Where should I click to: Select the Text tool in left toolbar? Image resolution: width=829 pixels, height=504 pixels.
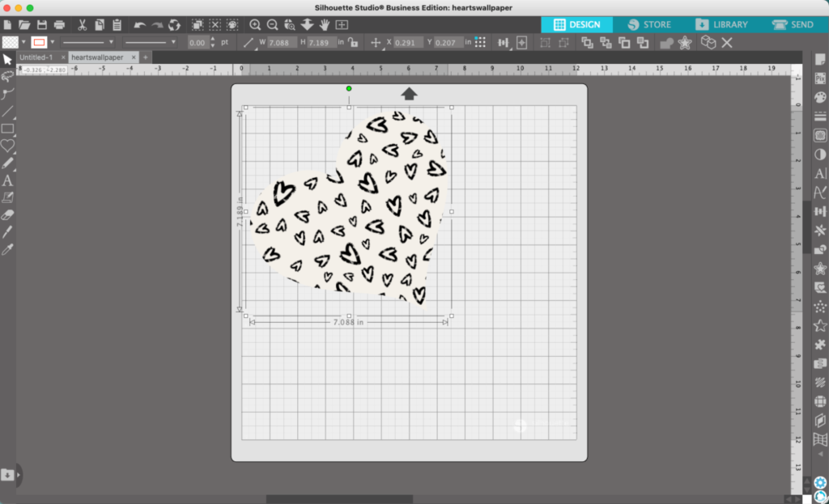pos(7,180)
